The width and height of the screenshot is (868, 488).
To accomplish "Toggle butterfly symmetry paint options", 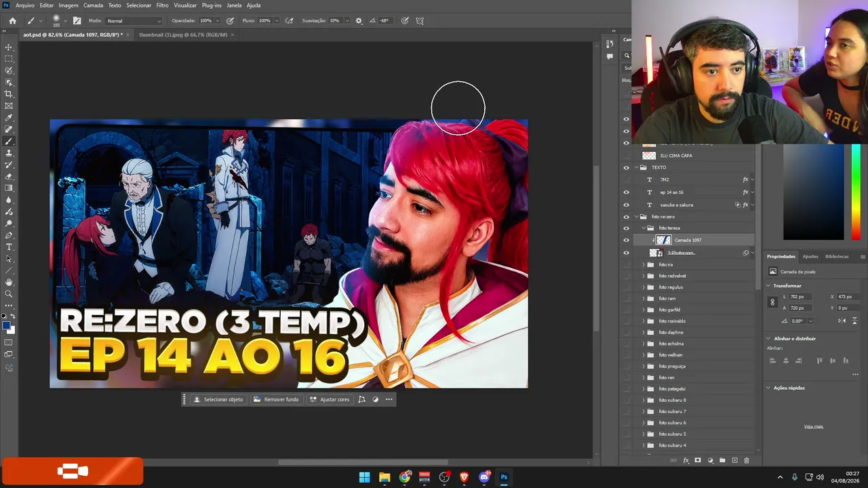I will [420, 21].
